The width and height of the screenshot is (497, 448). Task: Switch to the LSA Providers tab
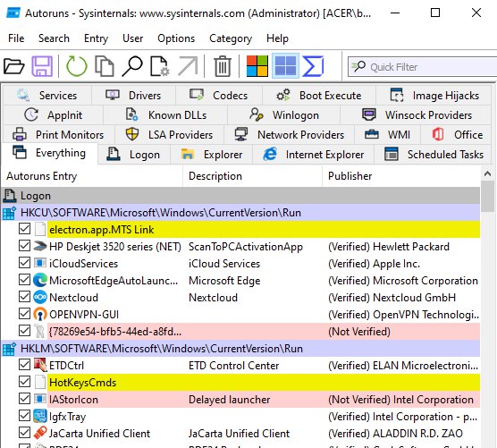(x=170, y=135)
